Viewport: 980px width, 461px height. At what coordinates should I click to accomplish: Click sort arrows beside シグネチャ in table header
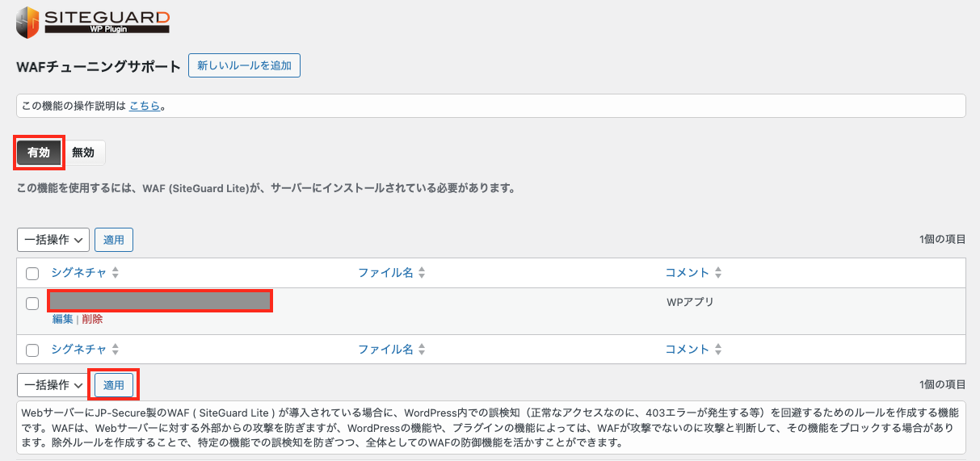115,273
